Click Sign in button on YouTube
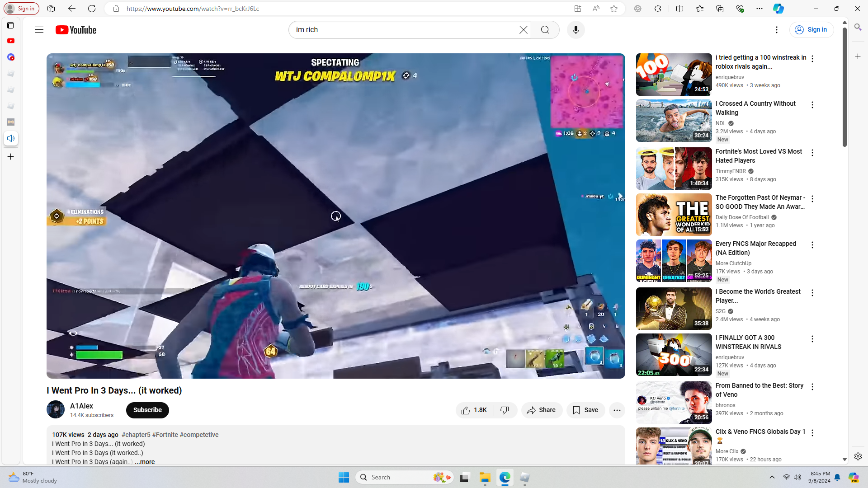868x488 pixels. tap(811, 30)
